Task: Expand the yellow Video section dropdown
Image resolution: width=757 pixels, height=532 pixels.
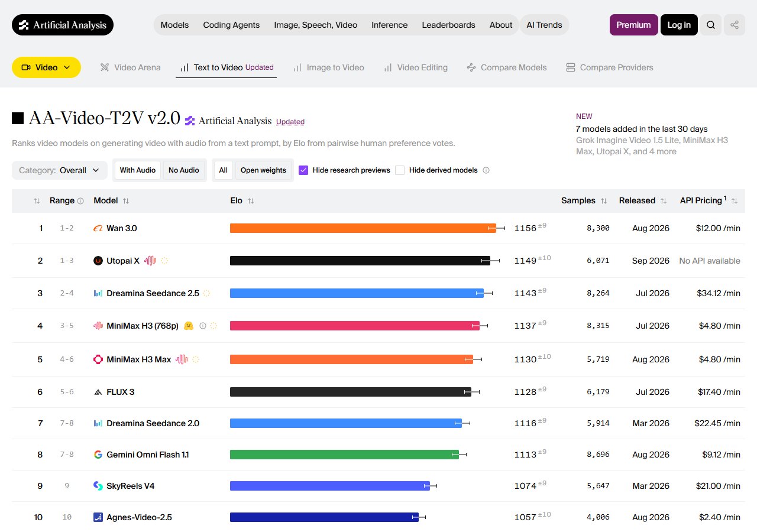Action: coord(46,67)
